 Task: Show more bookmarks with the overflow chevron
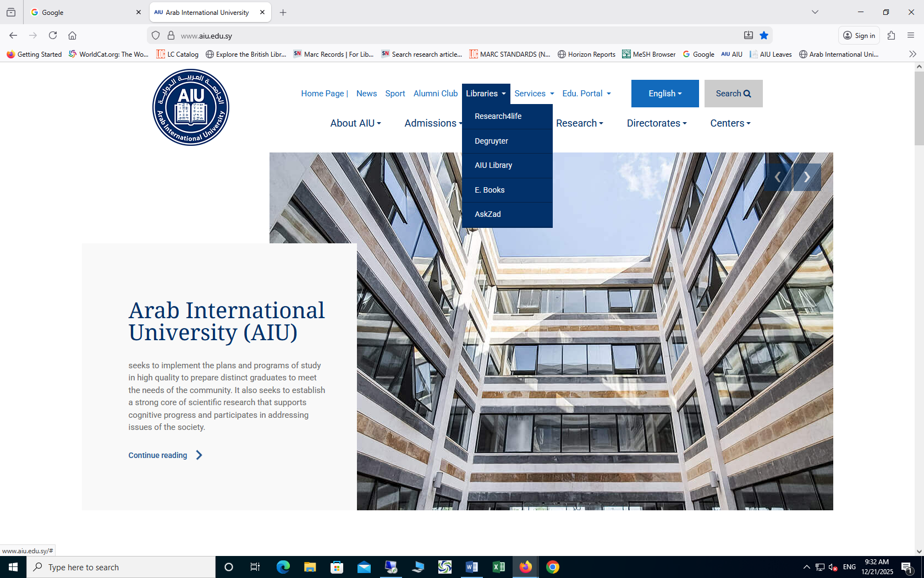click(x=912, y=54)
